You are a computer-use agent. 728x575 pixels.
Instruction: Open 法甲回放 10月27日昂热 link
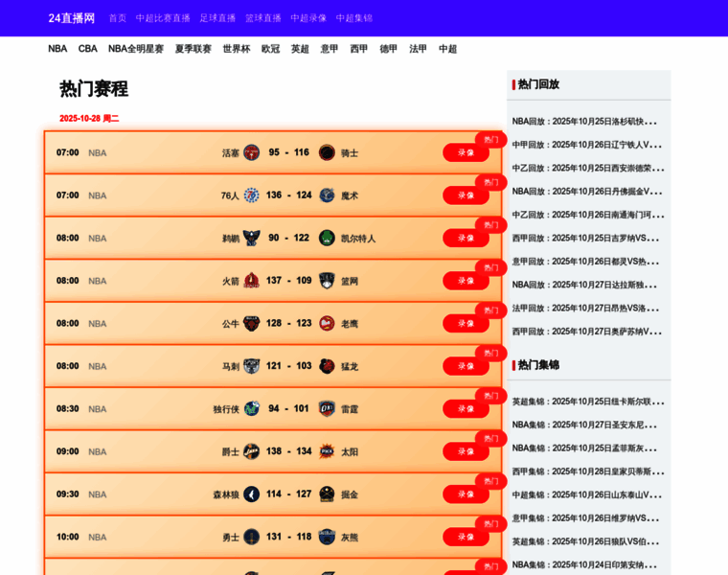point(585,309)
